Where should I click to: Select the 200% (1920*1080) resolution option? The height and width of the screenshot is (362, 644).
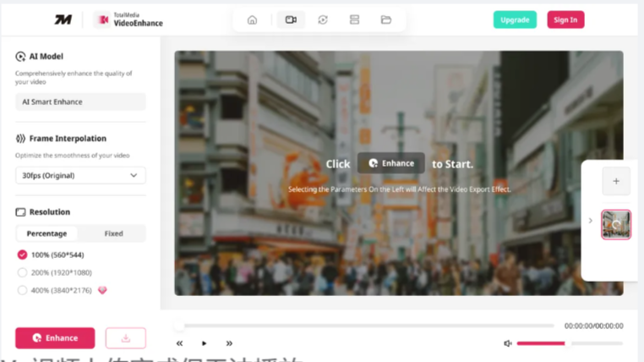pos(23,272)
